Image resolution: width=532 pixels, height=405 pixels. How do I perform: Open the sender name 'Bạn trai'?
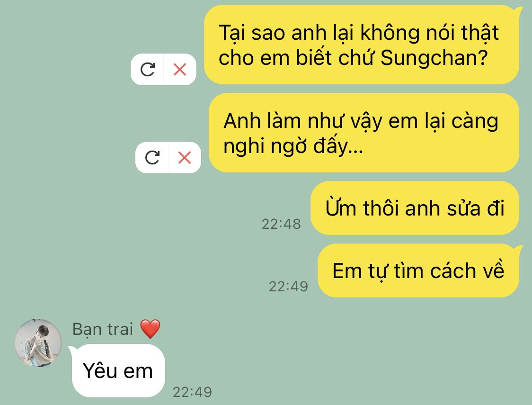click(102, 329)
